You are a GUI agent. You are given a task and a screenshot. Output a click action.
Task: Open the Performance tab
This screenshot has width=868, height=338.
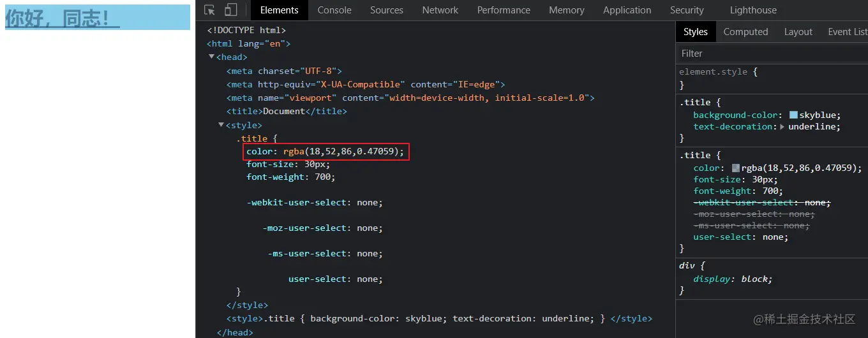tap(504, 10)
